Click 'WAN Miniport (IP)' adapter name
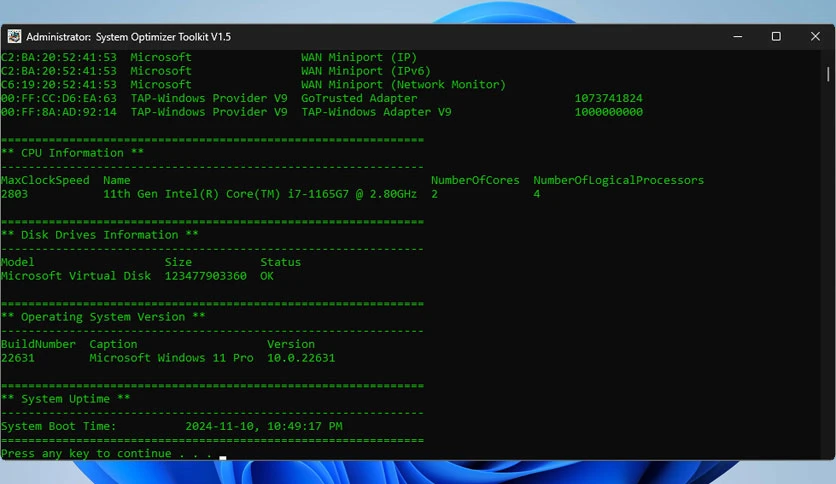 [359, 57]
